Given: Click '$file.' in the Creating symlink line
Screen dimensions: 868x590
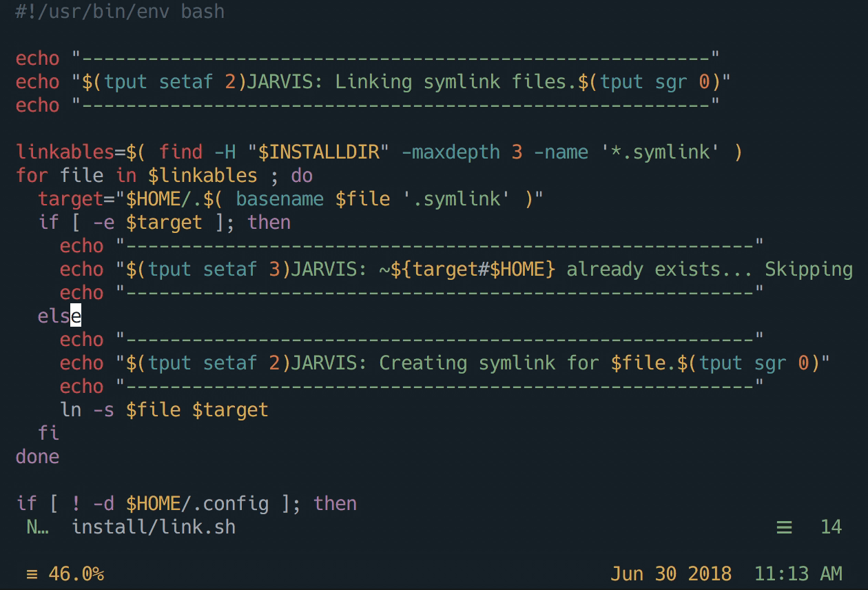Looking at the screenshot, I should [643, 363].
